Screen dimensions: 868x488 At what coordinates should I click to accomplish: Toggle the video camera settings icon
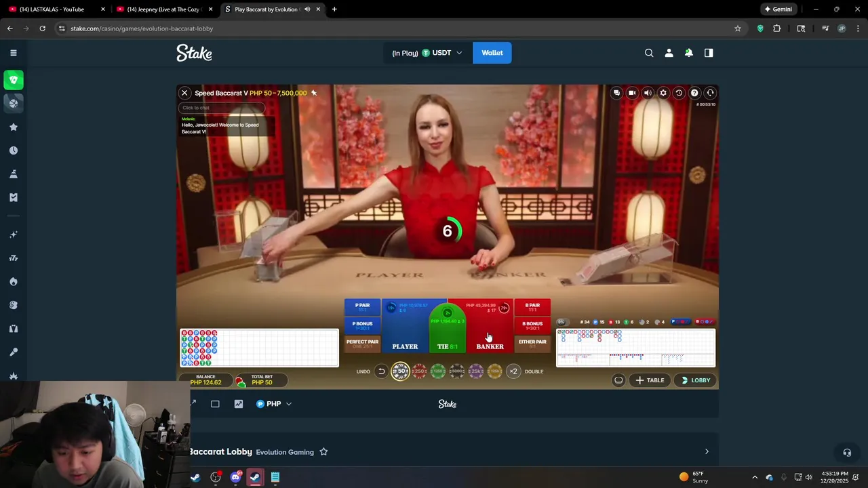(632, 93)
